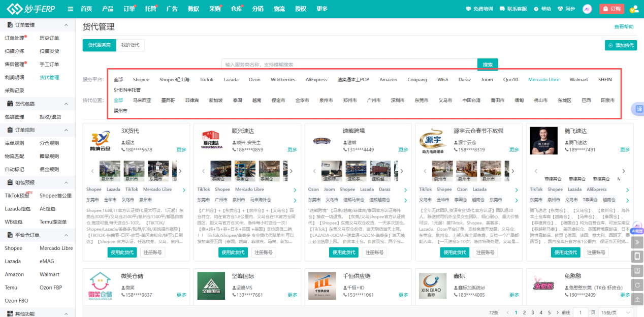Click the 帮助 question mark icon
Viewport: 644px width, 317px height.
coord(536,9)
